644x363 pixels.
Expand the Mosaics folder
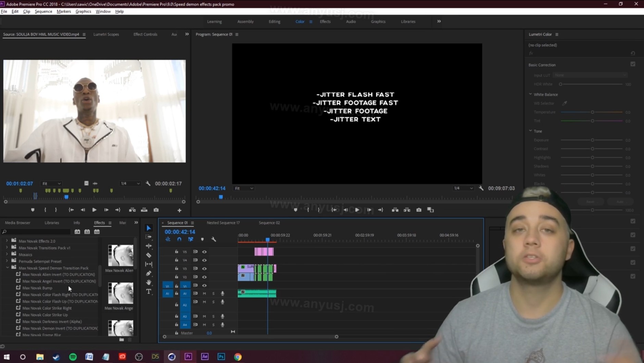7,254
